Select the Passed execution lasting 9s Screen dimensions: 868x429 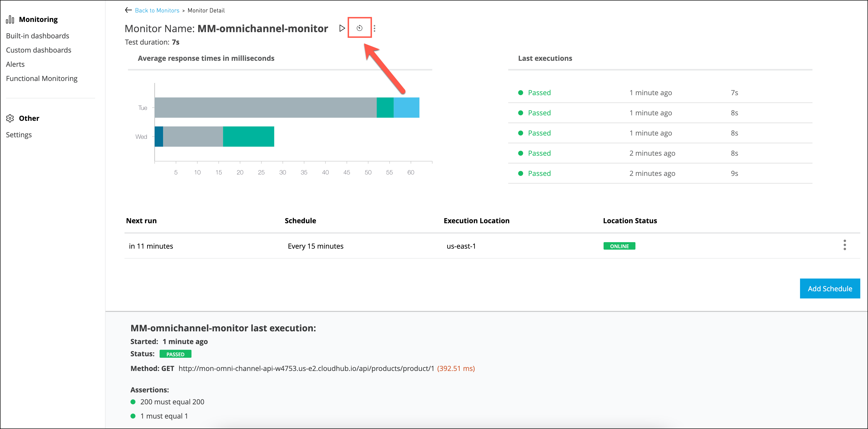point(539,173)
